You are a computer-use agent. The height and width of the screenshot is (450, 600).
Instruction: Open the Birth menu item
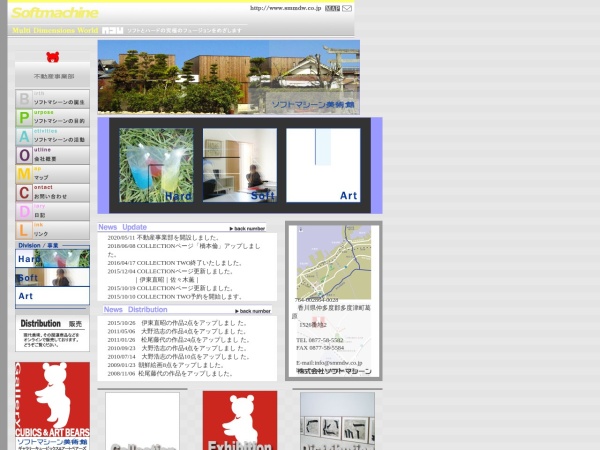[x=53, y=99]
